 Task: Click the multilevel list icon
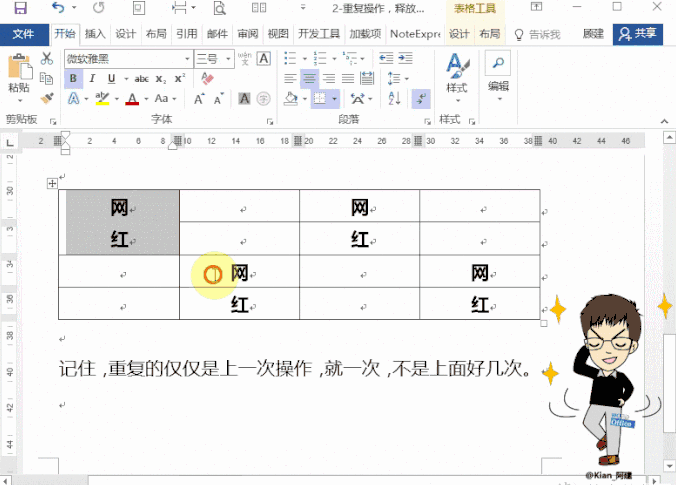click(x=350, y=58)
